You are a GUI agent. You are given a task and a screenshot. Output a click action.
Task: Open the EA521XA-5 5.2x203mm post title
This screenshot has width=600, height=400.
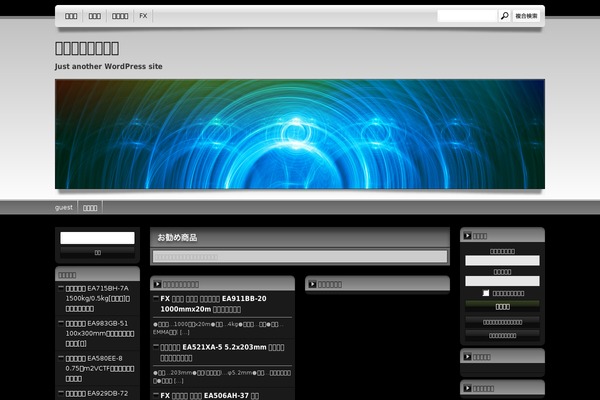click(222, 353)
